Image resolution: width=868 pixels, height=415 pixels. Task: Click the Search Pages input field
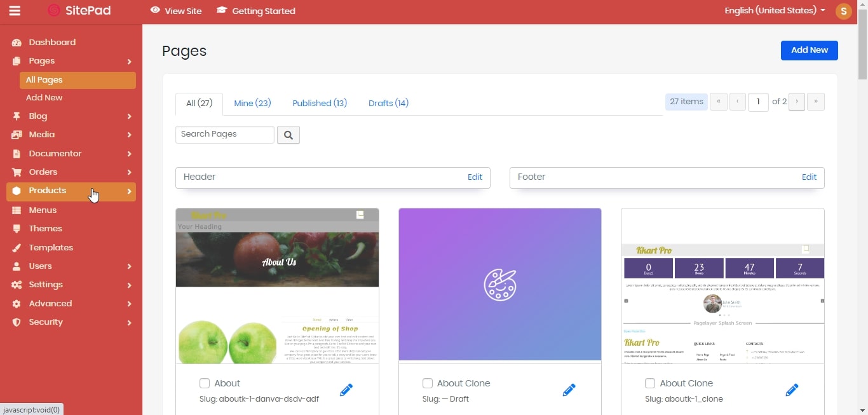(225, 135)
